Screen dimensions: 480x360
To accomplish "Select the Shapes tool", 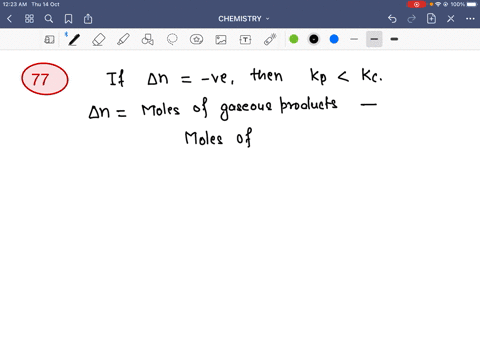I will coord(147,40).
